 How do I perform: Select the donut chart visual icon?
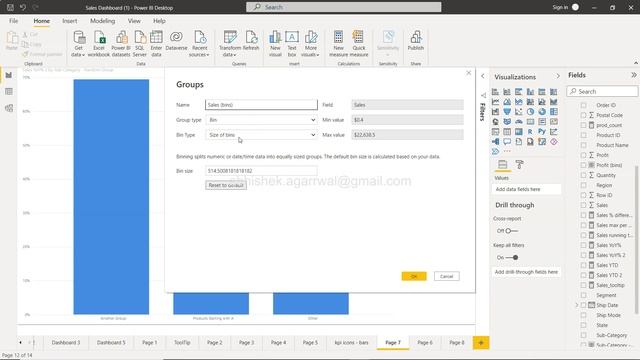(x=542, y=111)
